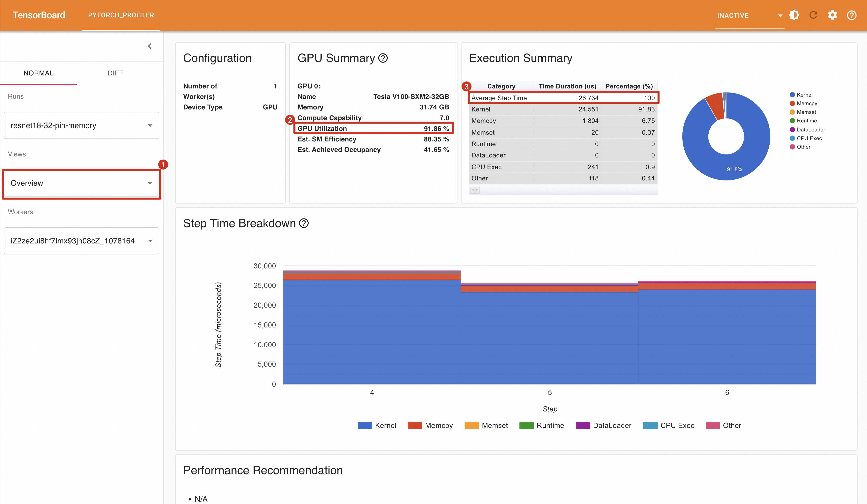Viewport: 867px width, 504px height.
Task: Toggle Memset in the pie chart legend
Action: click(803, 112)
